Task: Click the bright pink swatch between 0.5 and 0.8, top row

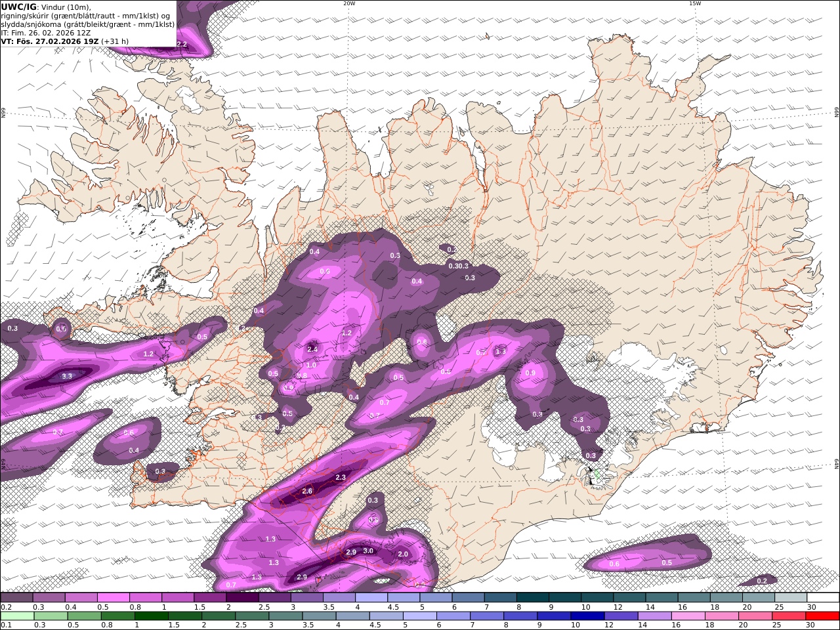Action: (113, 598)
